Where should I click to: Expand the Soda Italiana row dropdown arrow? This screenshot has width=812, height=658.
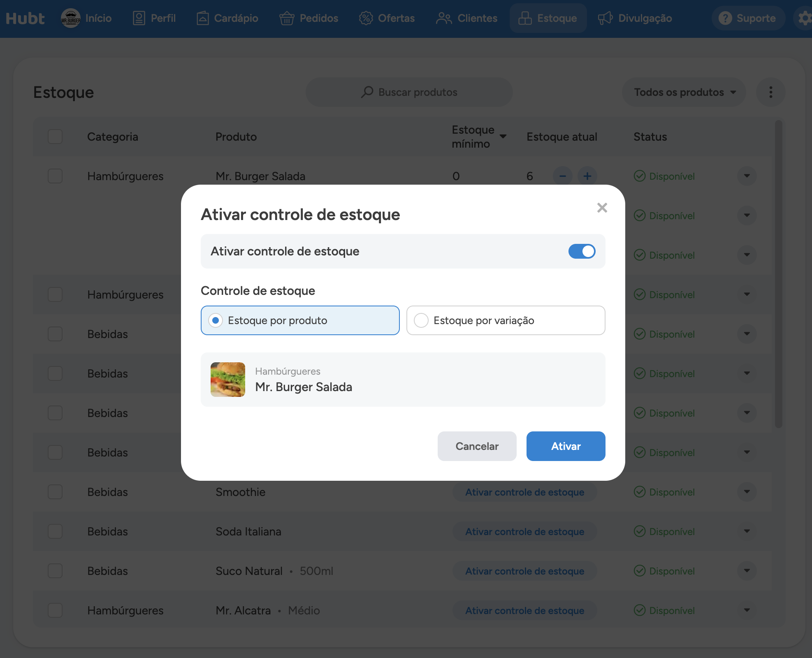coord(747,531)
